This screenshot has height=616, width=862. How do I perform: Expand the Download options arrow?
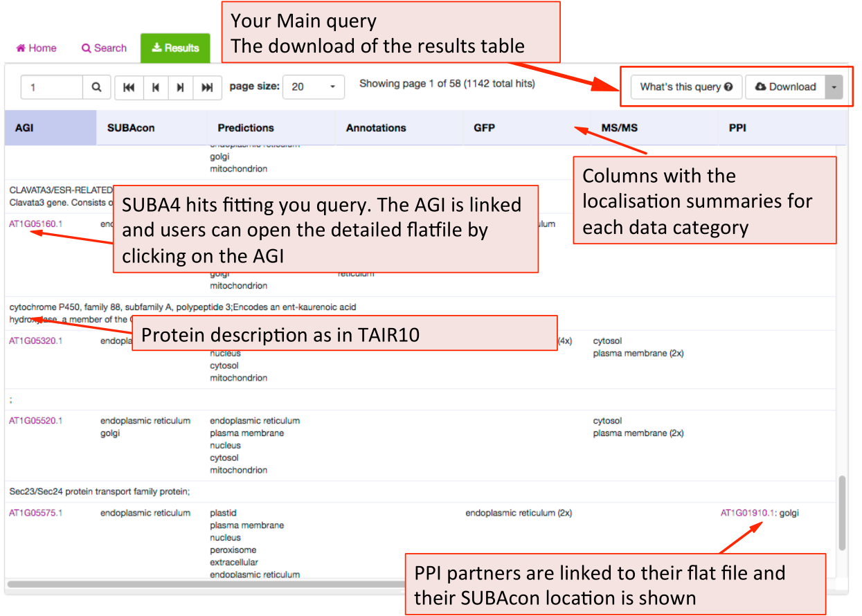point(834,87)
